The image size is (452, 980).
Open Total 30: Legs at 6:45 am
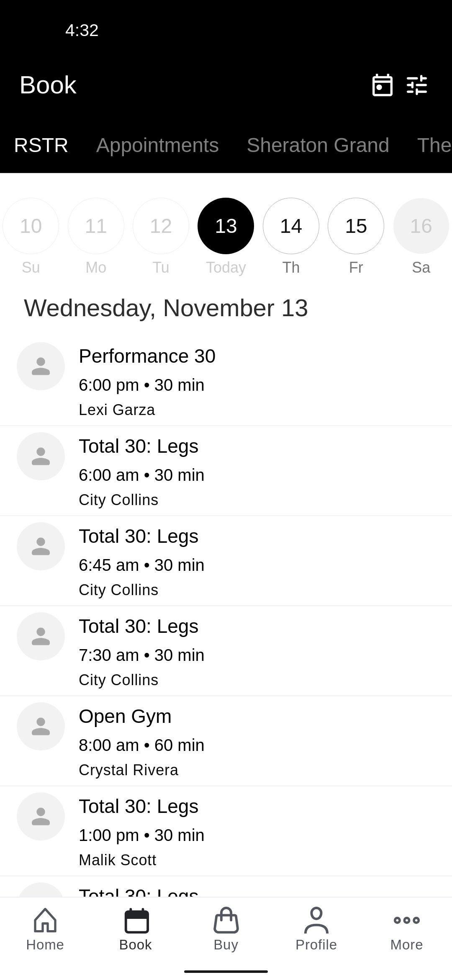[226, 561]
